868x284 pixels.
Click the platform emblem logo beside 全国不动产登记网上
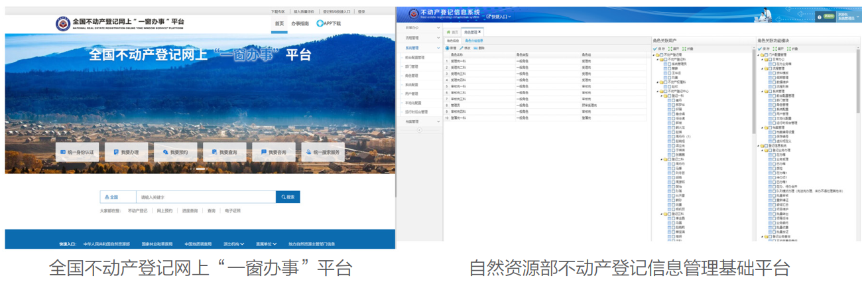tap(62, 23)
